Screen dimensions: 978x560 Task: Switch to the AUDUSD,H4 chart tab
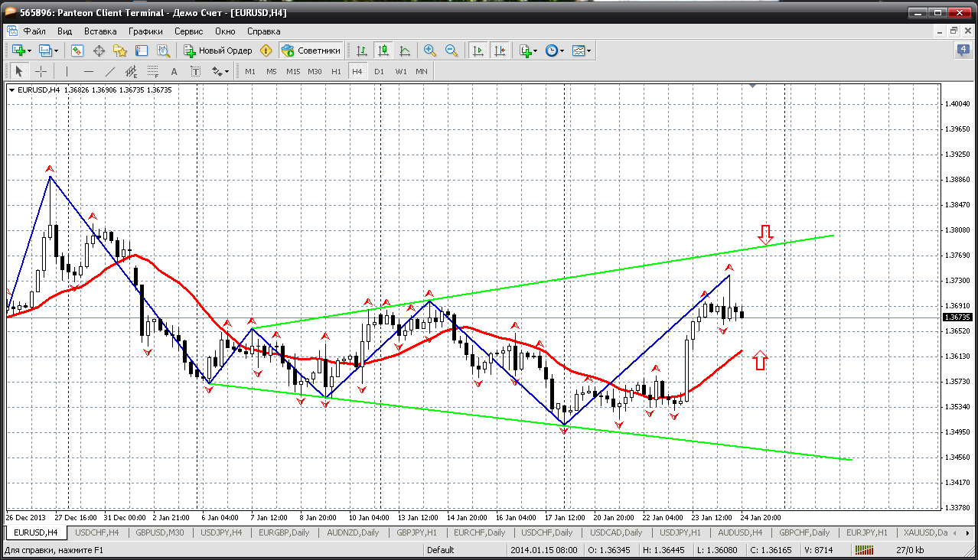(x=740, y=532)
